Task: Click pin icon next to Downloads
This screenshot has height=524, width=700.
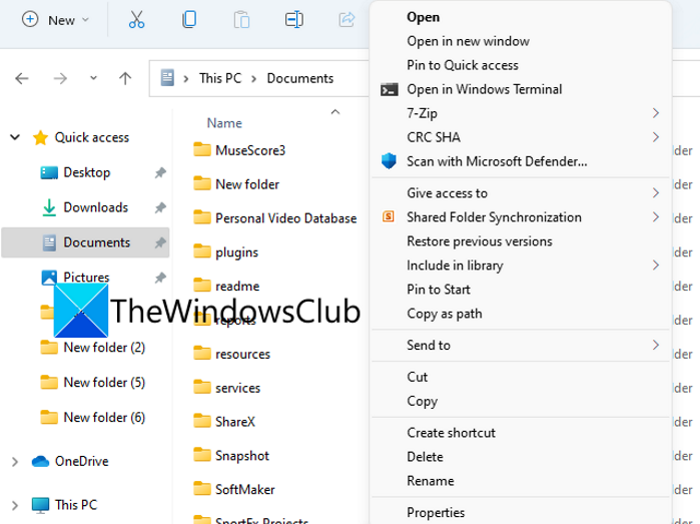Action: tap(160, 208)
